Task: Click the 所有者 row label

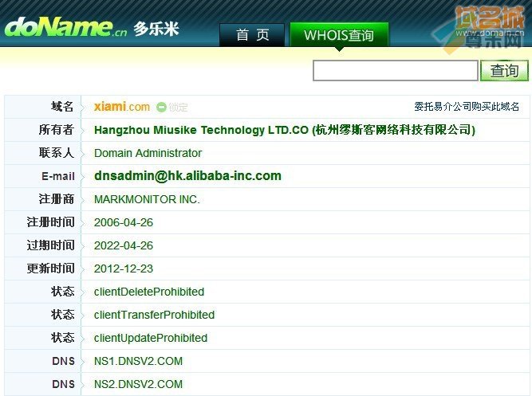Action: pos(57,130)
